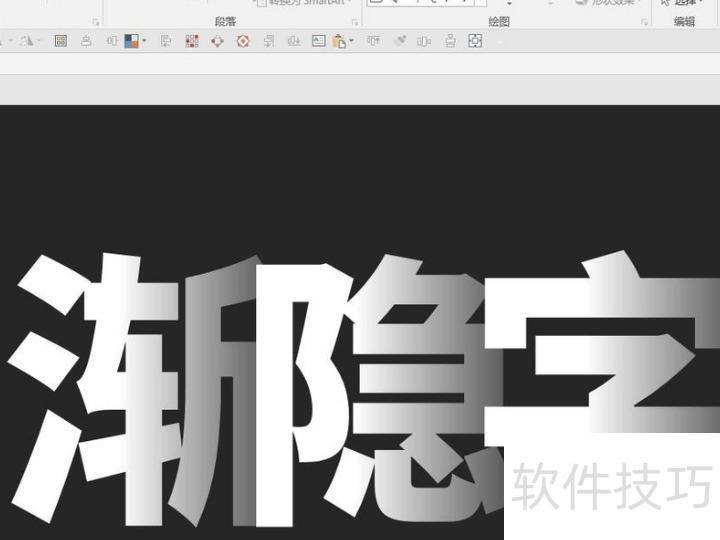
Task: Click the selection pane grid icon
Action: click(61, 41)
